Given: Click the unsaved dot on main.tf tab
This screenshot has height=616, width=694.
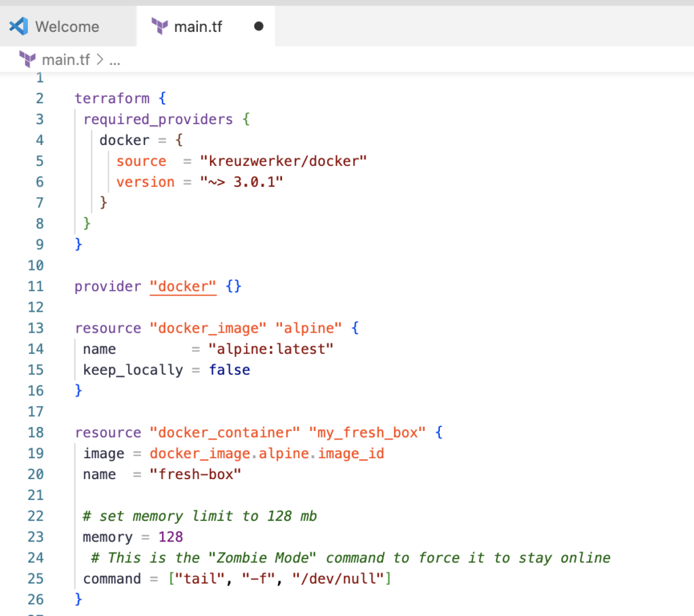Looking at the screenshot, I should pos(258,26).
